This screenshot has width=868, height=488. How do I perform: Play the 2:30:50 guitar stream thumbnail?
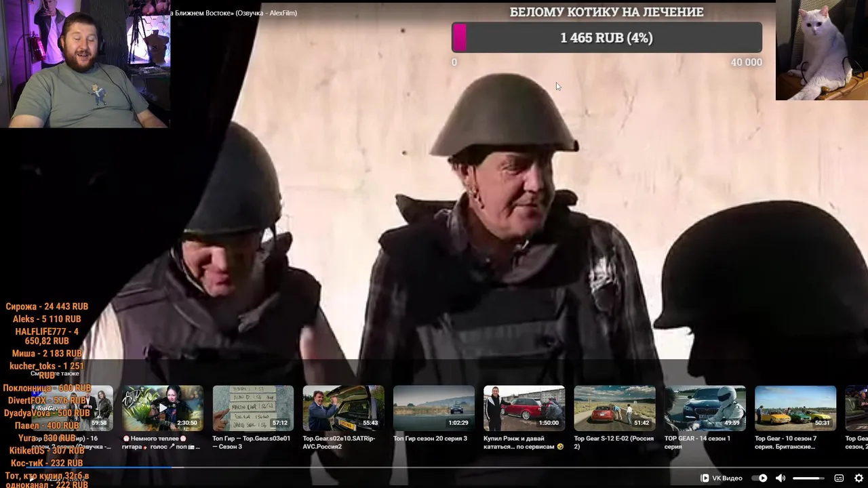162,408
